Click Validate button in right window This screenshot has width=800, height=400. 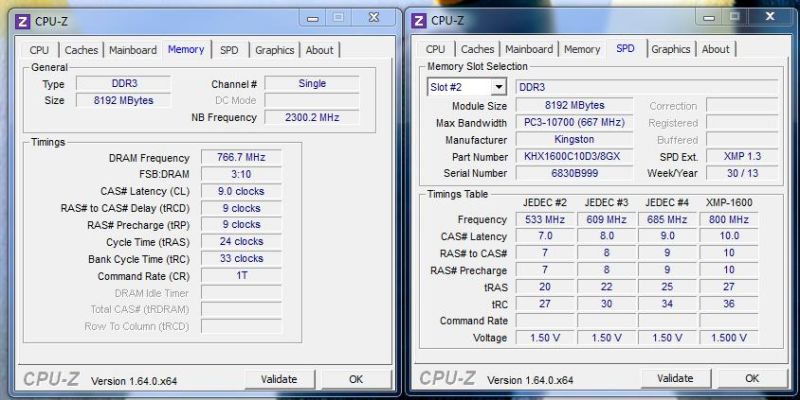(x=675, y=378)
